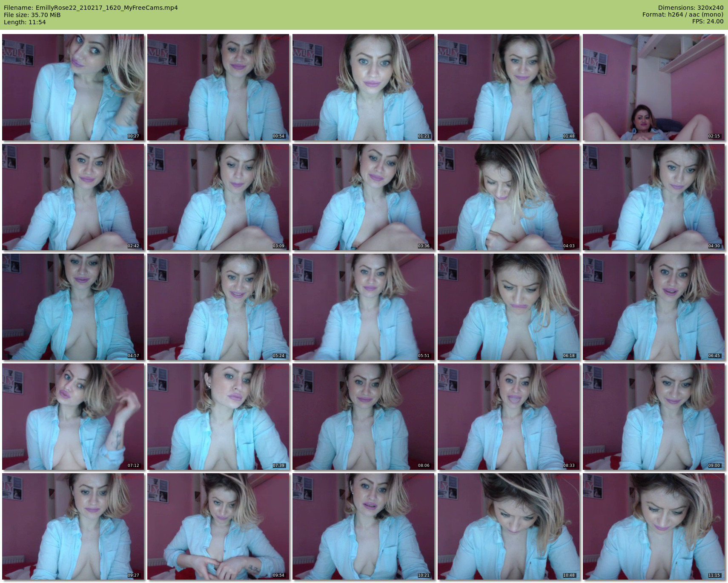Open the thumbnail at 03:36

363,197
